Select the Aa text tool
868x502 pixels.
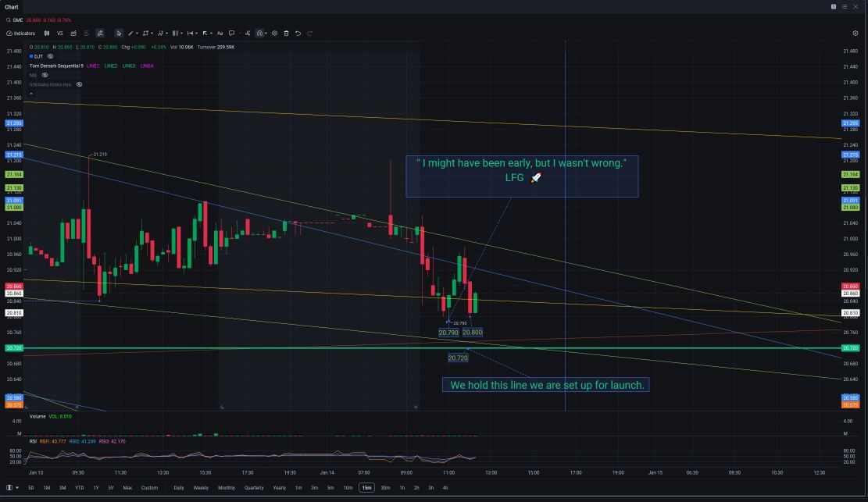click(x=220, y=34)
